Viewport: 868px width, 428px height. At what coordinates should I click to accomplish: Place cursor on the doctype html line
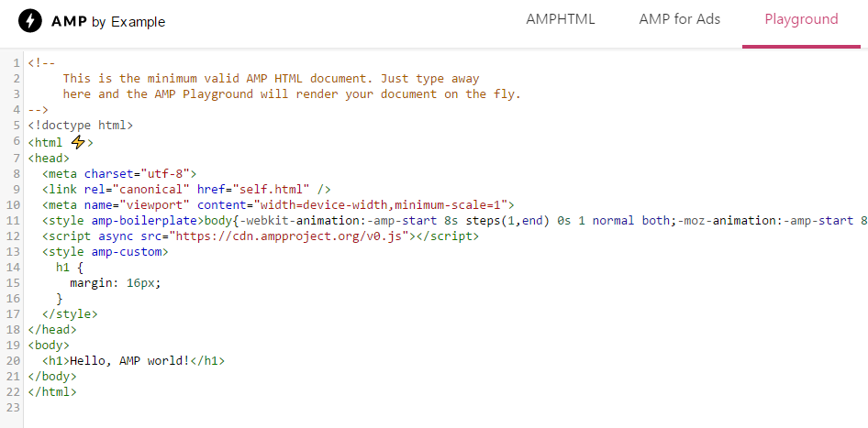click(80, 126)
